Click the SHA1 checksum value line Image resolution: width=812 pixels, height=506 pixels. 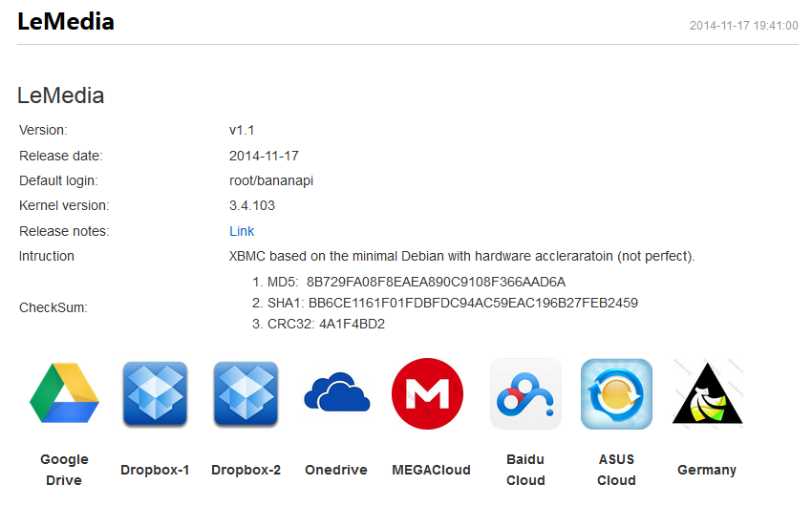point(453,303)
